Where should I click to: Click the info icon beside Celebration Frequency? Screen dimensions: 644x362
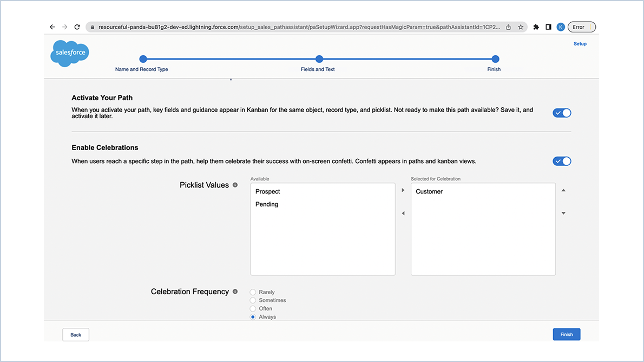(235, 291)
